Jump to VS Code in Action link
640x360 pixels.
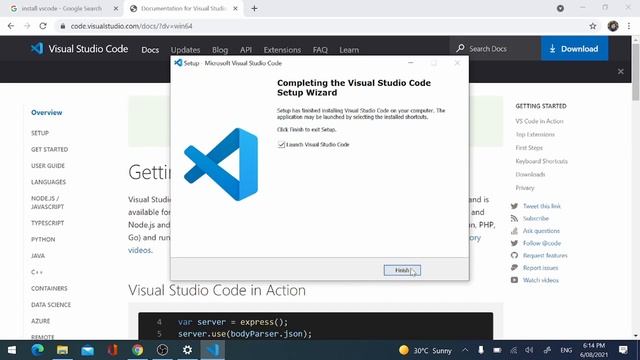click(539, 121)
